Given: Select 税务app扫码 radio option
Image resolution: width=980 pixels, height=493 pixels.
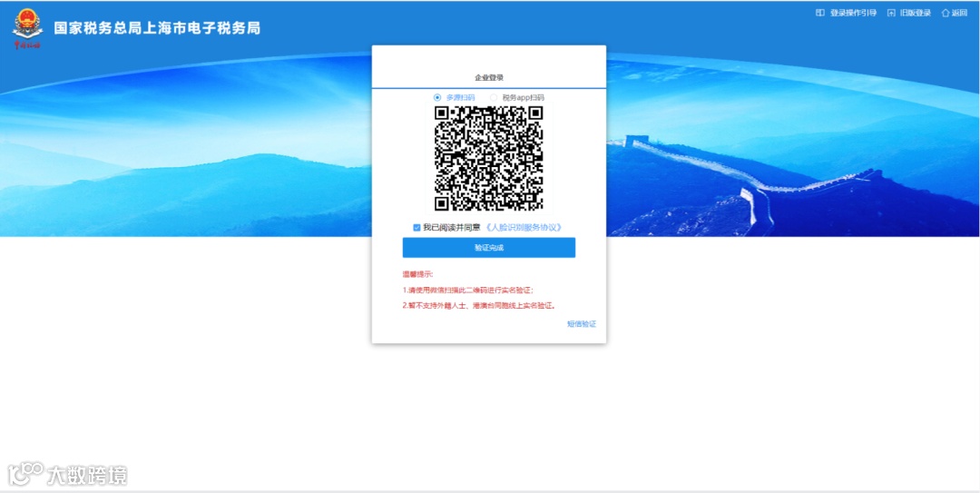Looking at the screenshot, I should 494,97.
